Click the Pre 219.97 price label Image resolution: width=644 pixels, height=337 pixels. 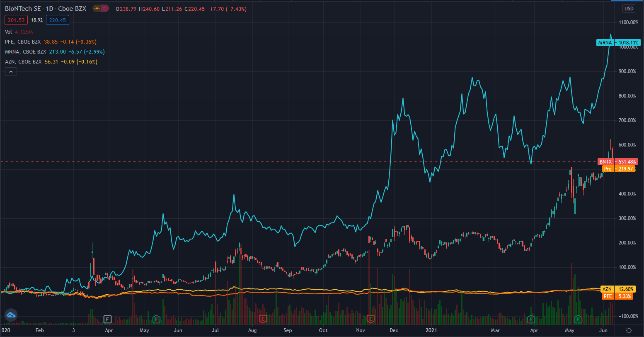pos(619,169)
